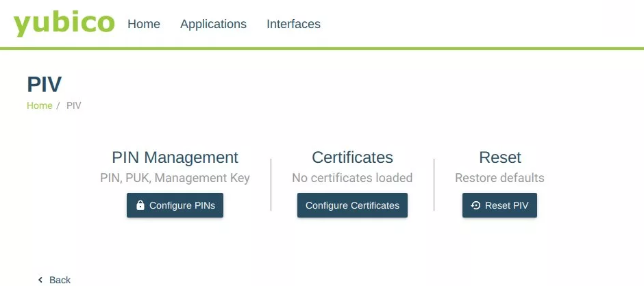Click the Reset PIV button
The image size is (644, 286).
(499, 205)
